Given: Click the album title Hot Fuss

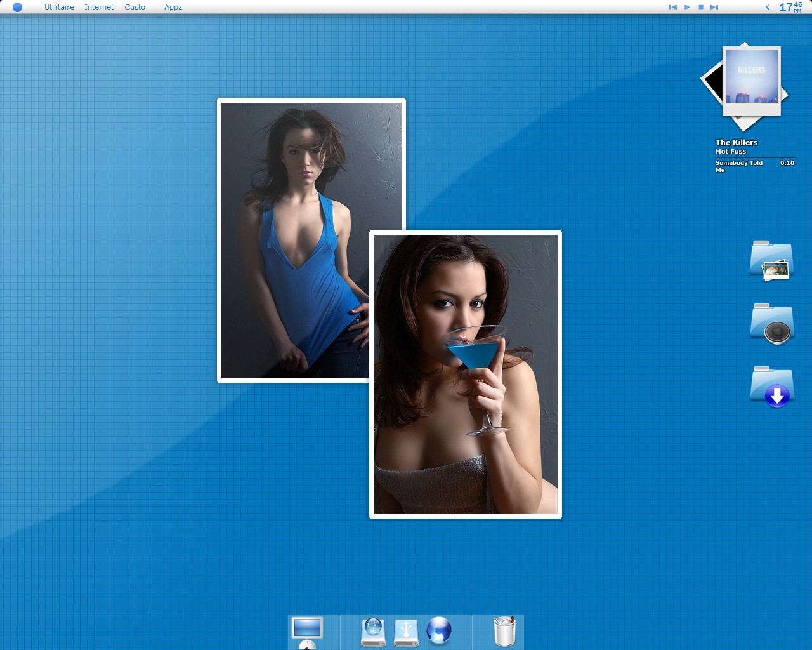Looking at the screenshot, I should [x=731, y=151].
